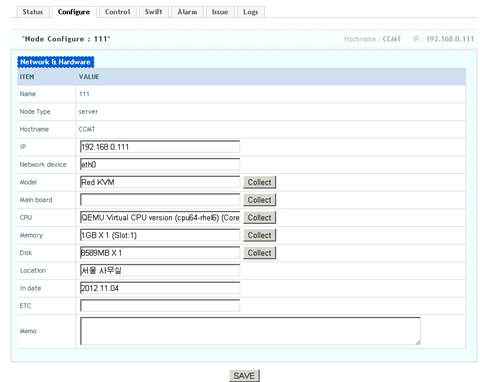Click the CPU row label
Image resolution: width=480 pixels, height=382 pixels.
pos(26,218)
